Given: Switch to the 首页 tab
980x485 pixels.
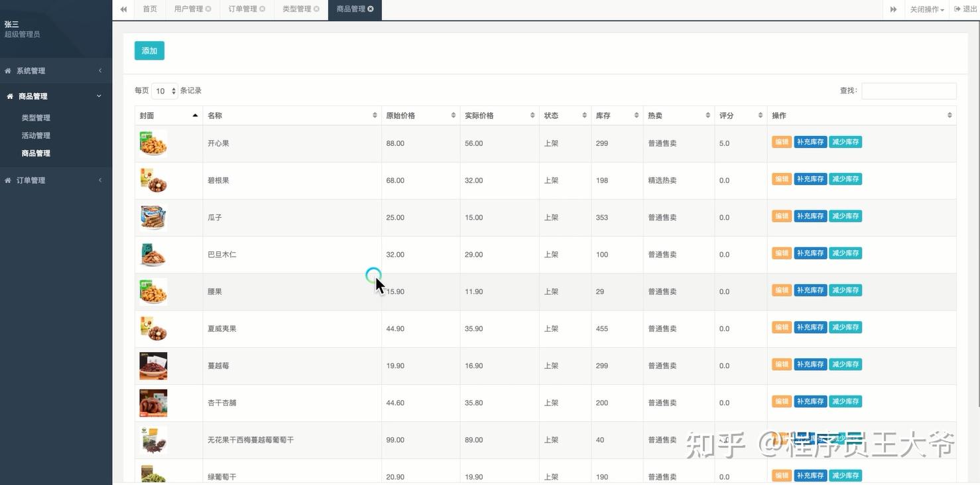Looking at the screenshot, I should point(149,9).
